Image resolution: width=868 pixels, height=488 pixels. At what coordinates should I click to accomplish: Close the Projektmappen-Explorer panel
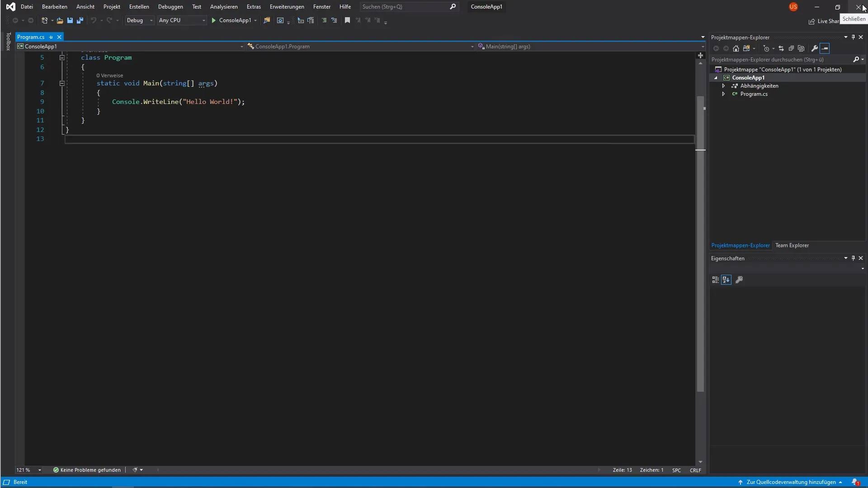[x=861, y=37]
